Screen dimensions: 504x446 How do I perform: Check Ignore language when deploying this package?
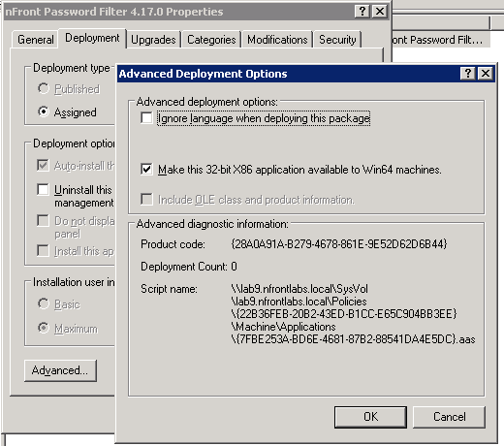click(146, 118)
